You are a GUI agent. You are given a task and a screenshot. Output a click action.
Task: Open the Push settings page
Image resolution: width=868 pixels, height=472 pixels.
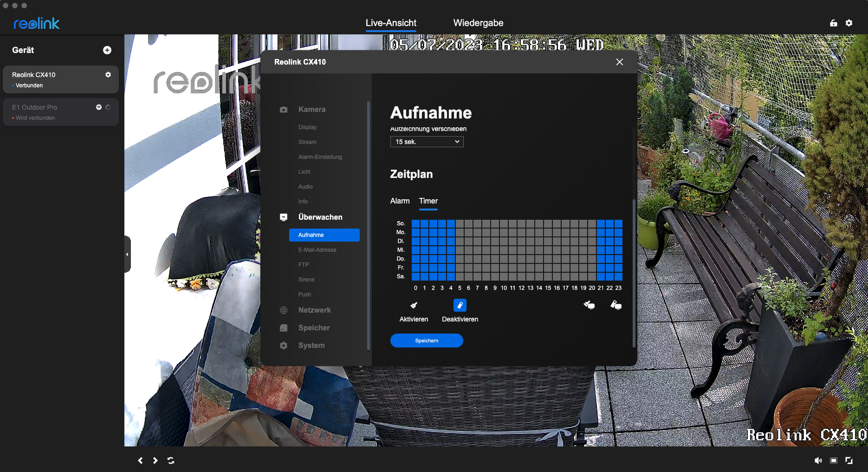305,295
